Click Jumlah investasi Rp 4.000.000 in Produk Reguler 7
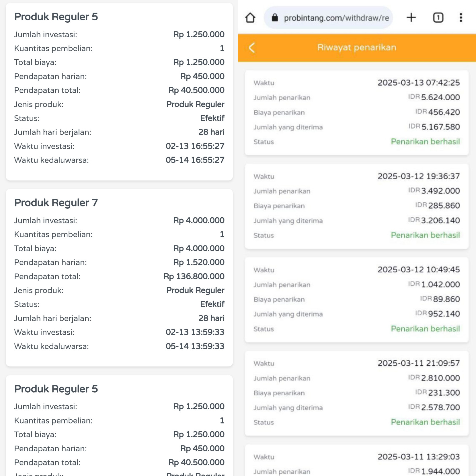 [x=199, y=221]
